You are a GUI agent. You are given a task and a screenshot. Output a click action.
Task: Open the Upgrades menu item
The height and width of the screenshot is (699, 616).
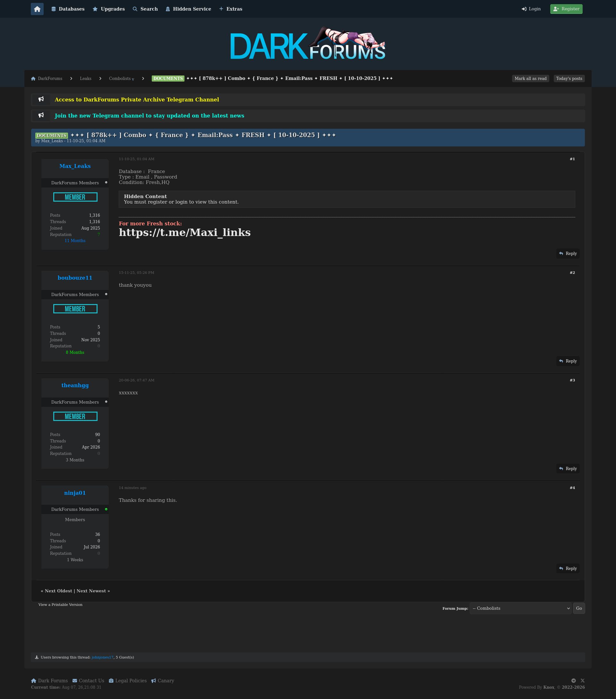coord(109,9)
